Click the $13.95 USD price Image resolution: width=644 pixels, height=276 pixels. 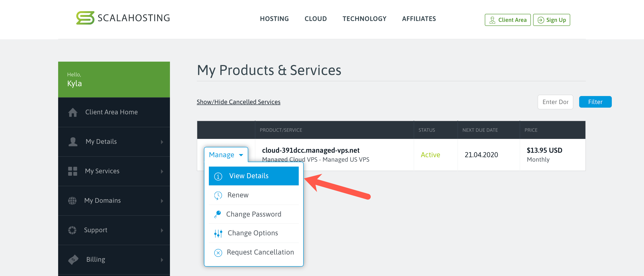coord(544,150)
